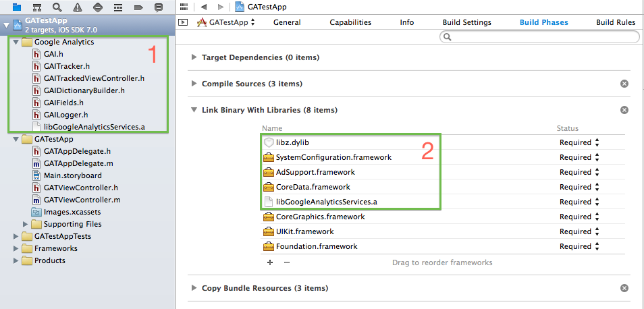Open the Symbol navigator hierarchy icon
The height and width of the screenshot is (309, 644).
37,7
